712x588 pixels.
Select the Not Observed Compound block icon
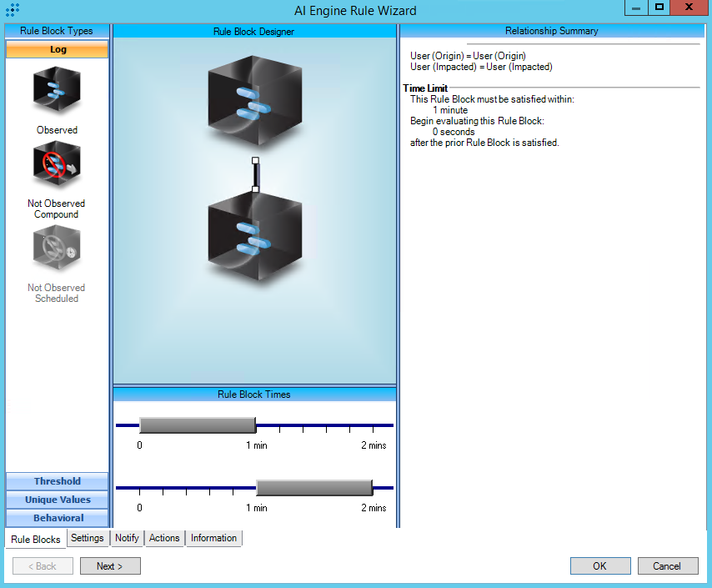click(x=57, y=165)
